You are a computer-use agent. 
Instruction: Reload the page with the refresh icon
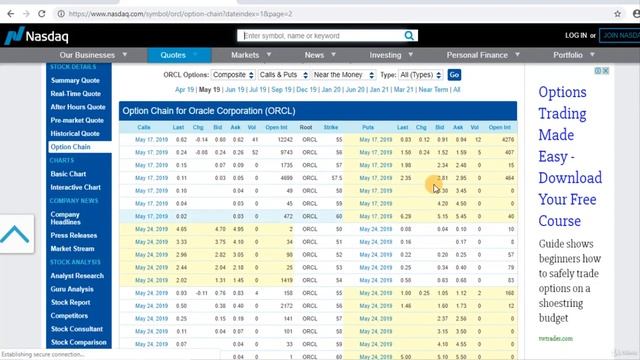(x=42, y=14)
